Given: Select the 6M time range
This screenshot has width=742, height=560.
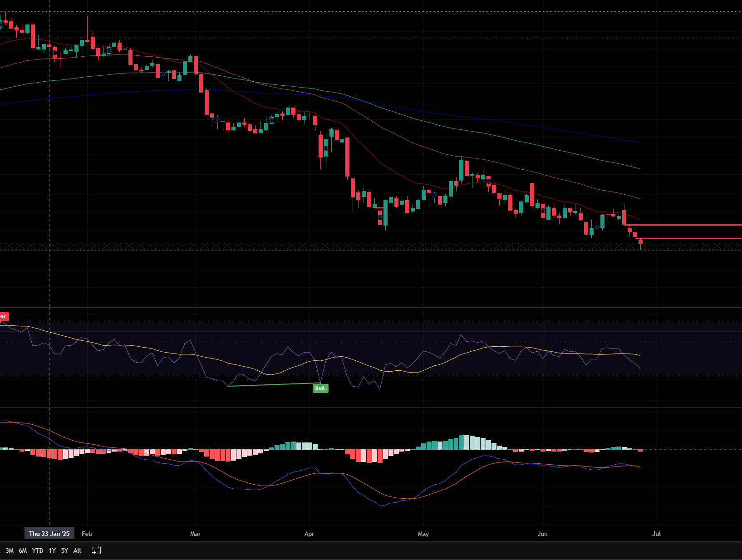Looking at the screenshot, I should tap(23, 550).
